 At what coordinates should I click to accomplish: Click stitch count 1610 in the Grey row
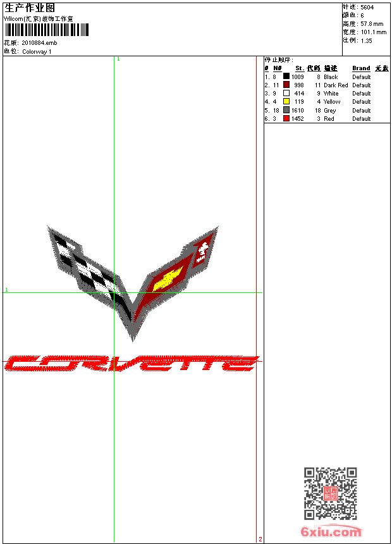pos(298,111)
